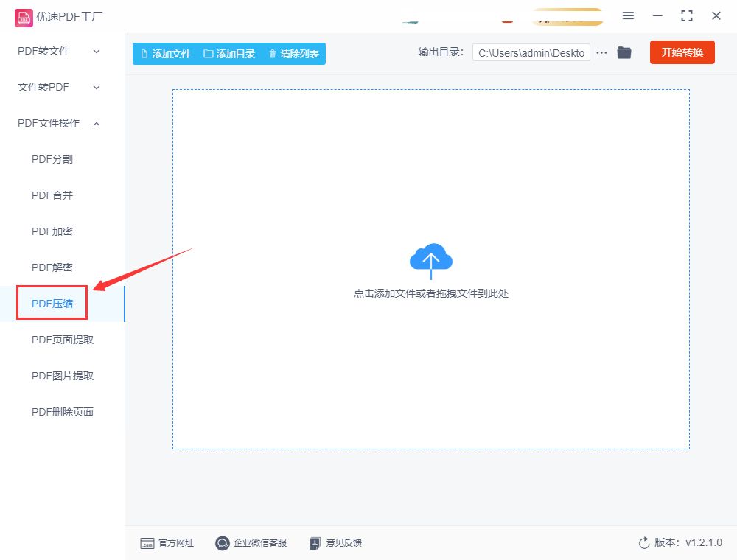This screenshot has height=560, width=737.
Task: Click the PDF转文件 category label
Action: pos(43,51)
